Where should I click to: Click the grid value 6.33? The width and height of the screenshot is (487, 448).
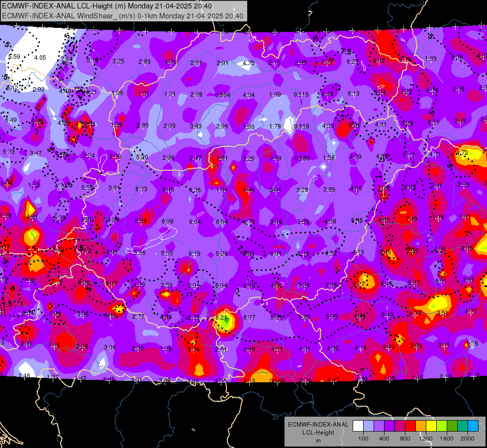pos(141,189)
